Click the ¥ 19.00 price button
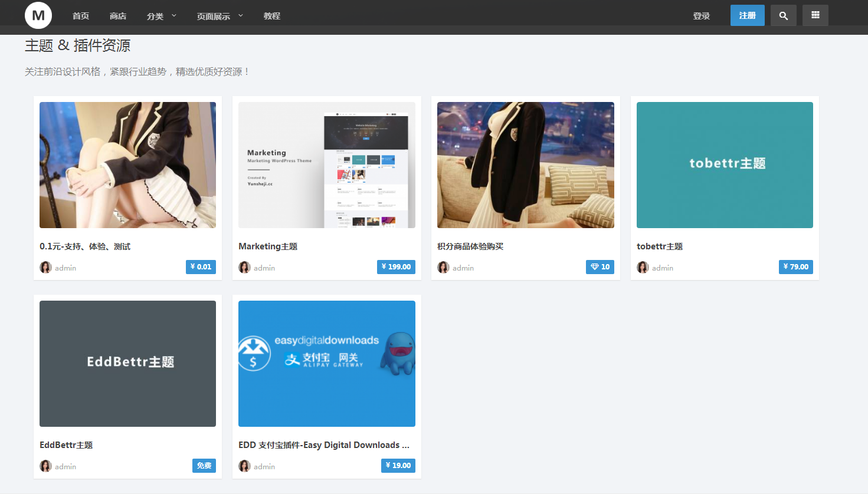Image resolution: width=868 pixels, height=494 pixels. 398,466
